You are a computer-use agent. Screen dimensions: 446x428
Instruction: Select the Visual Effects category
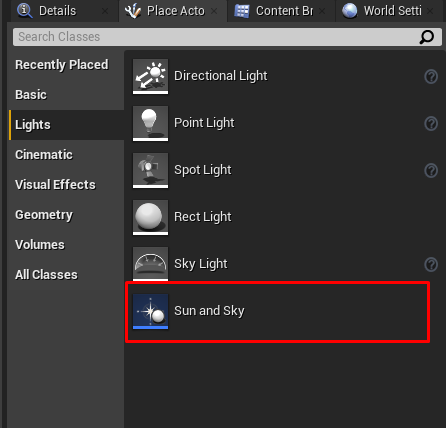click(x=55, y=184)
